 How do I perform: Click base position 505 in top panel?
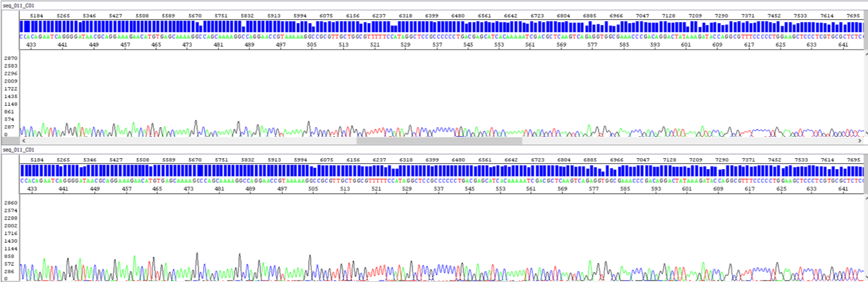[312, 45]
